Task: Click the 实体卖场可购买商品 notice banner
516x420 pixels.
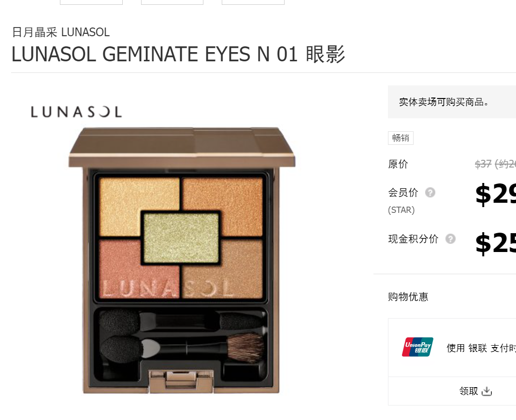Action: click(452, 102)
